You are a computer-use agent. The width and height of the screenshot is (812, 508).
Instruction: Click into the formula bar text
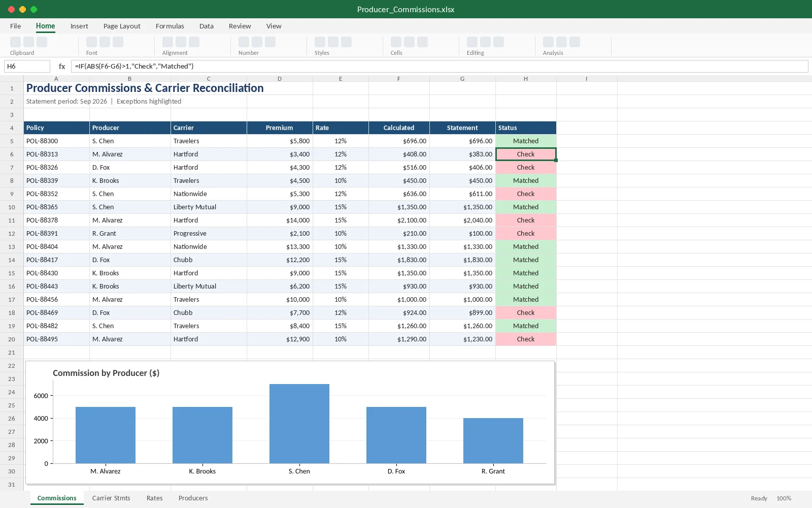pyautogui.click(x=439, y=66)
